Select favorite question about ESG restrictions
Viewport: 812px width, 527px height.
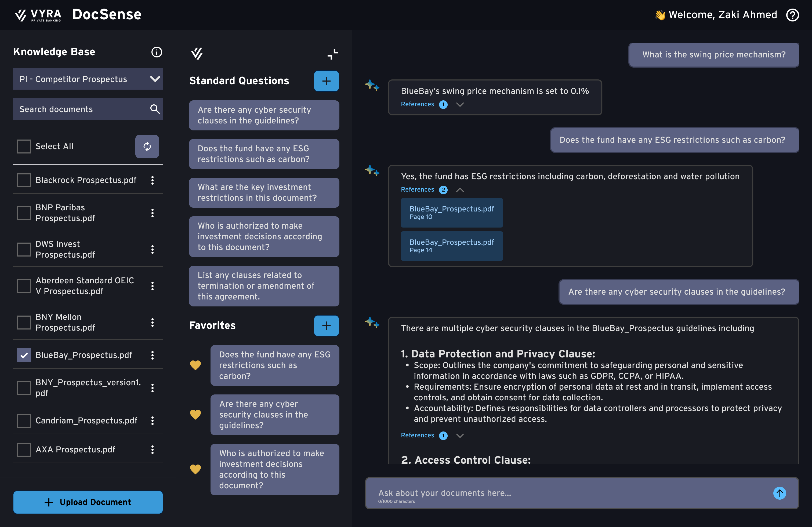tap(275, 365)
